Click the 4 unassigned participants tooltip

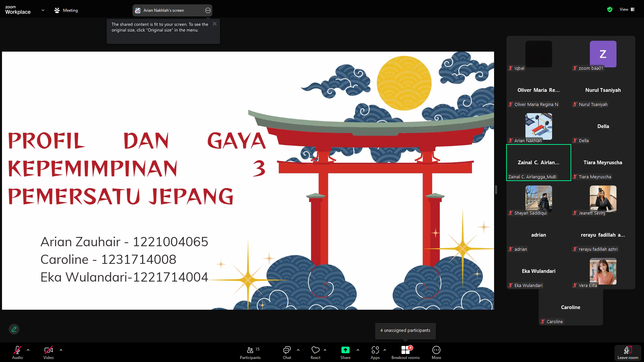click(405, 330)
